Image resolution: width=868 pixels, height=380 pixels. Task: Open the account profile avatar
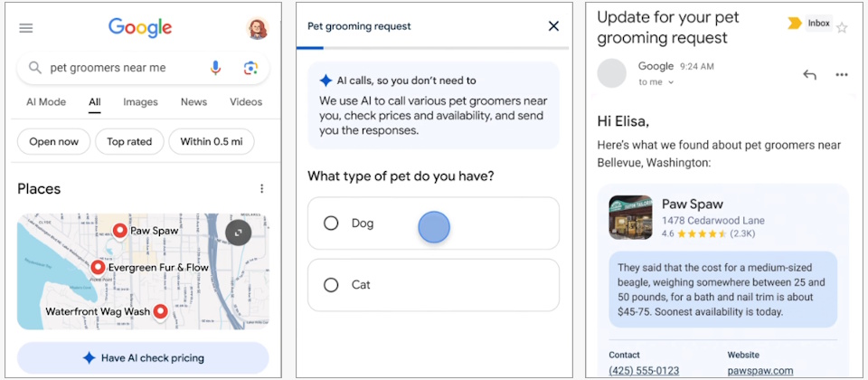257,28
